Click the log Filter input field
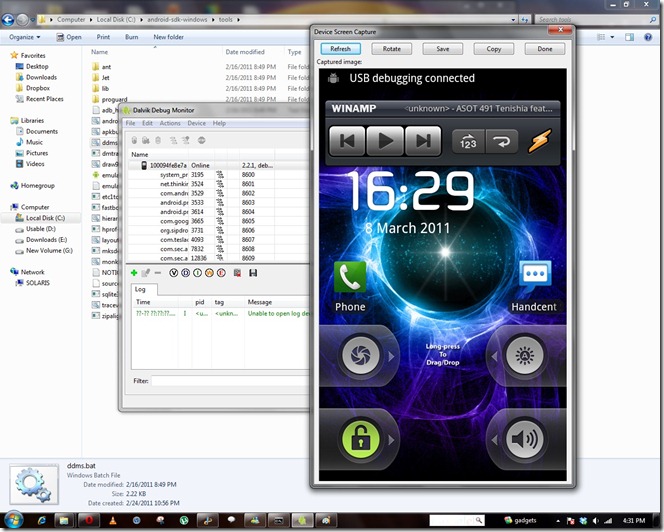 [231, 381]
